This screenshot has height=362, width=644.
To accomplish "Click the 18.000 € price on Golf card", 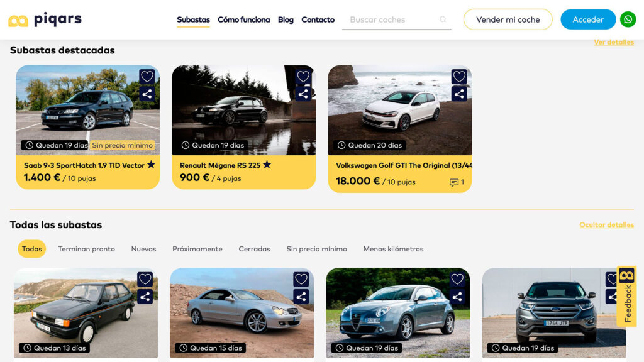I will tap(358, 181).
